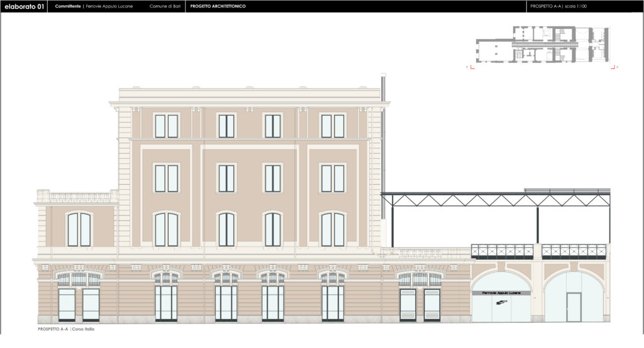This screenshot has height=348, width=644.
Task: Click the top-floor leftmost double window
Action: point(166,126)
